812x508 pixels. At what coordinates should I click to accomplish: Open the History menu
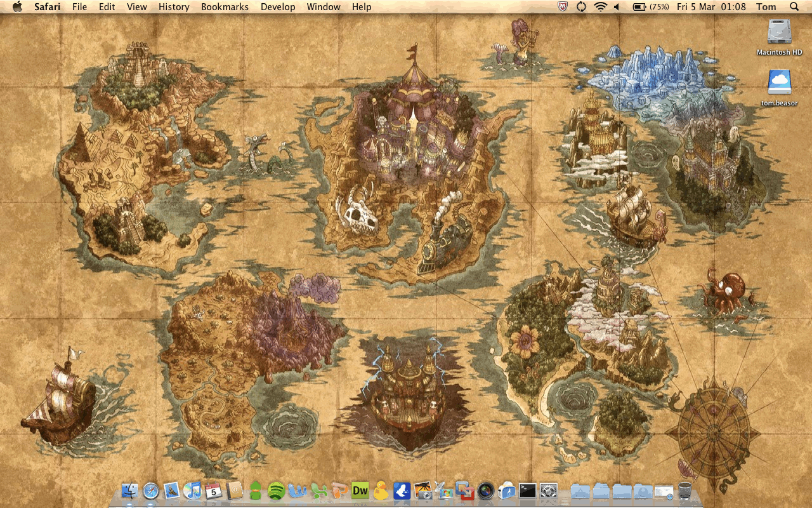(x=174, y=7)
